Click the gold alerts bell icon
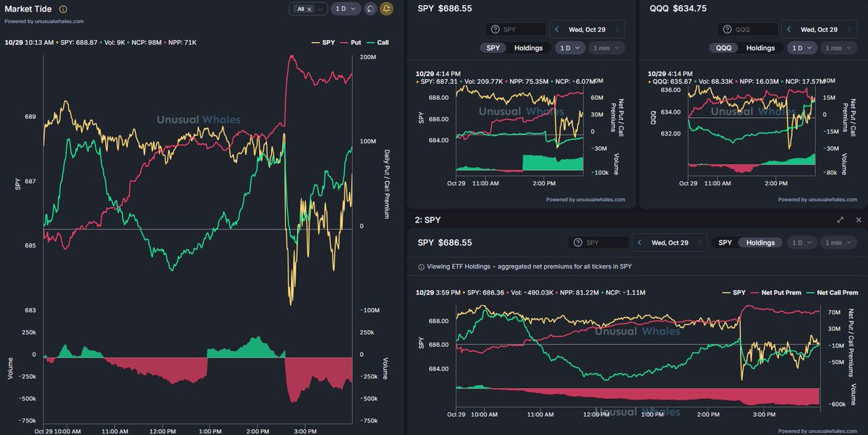 [x=386, y=9]
